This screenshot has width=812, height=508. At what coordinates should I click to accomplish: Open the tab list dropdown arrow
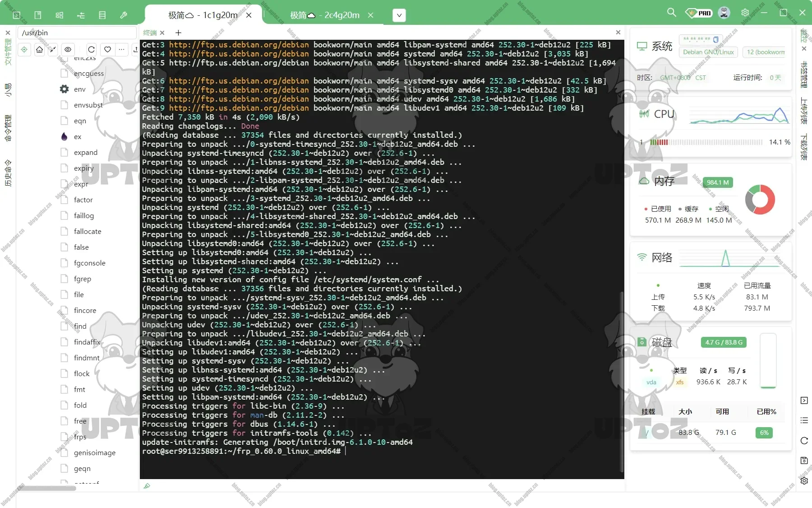pyautogui.click(x=399, y=15)
